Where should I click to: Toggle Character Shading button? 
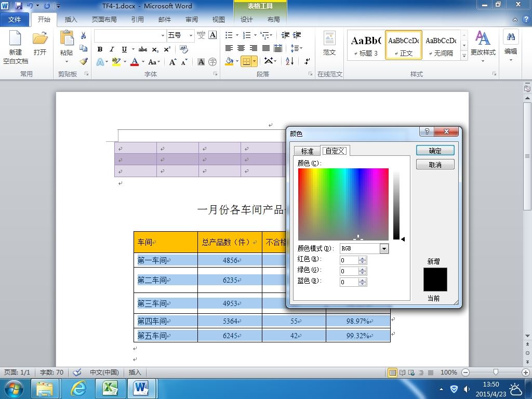point(201,62)
